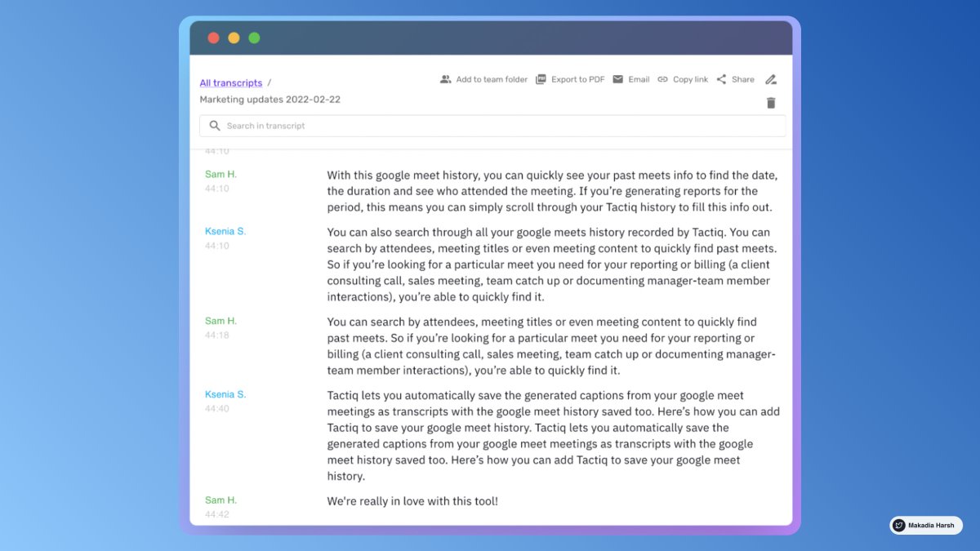Click paragraph starting "With this google meet history"

pos(552,191)
